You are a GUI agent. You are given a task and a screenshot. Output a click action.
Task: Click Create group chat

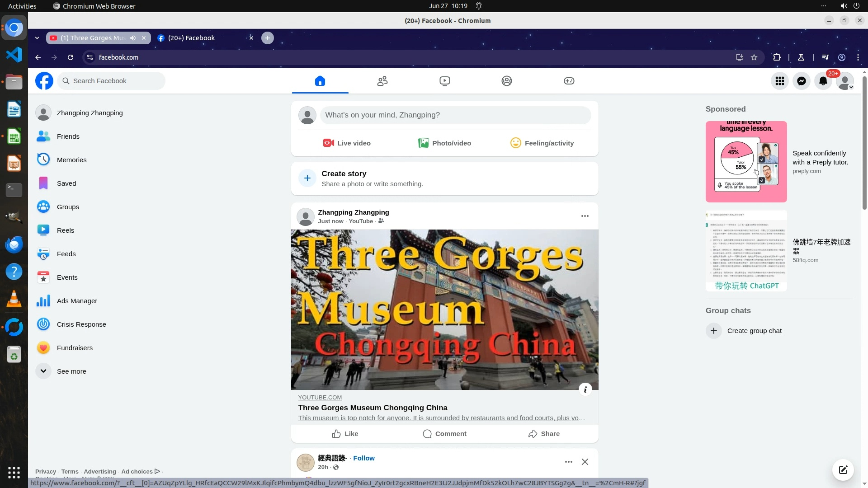[x=754, y=331]
